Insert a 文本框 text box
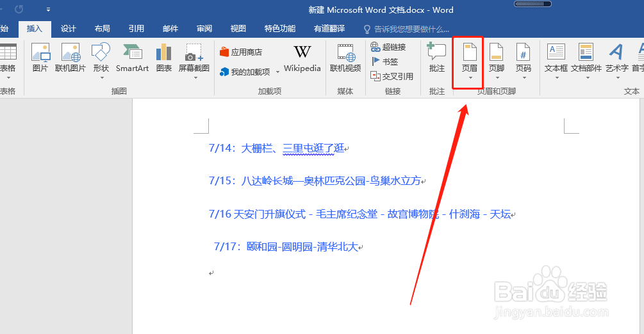Viewport: 644px width, 334px height. coord(556,61)
